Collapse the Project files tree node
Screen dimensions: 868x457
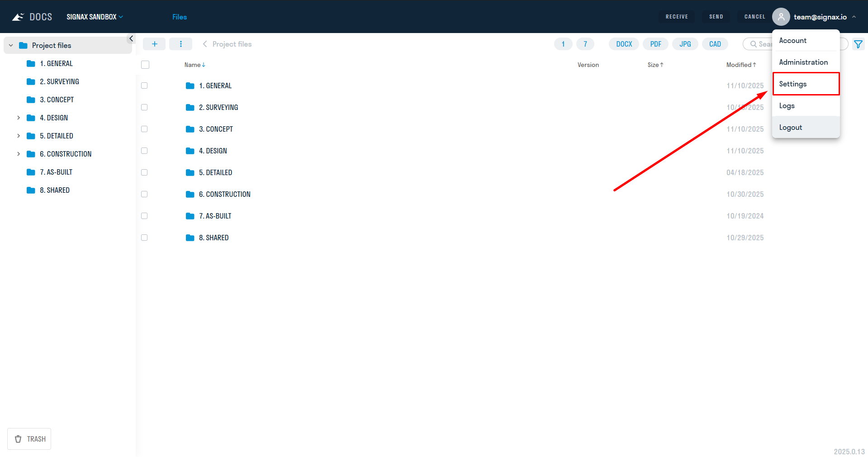pyautogui.click(x=11, y=45)
